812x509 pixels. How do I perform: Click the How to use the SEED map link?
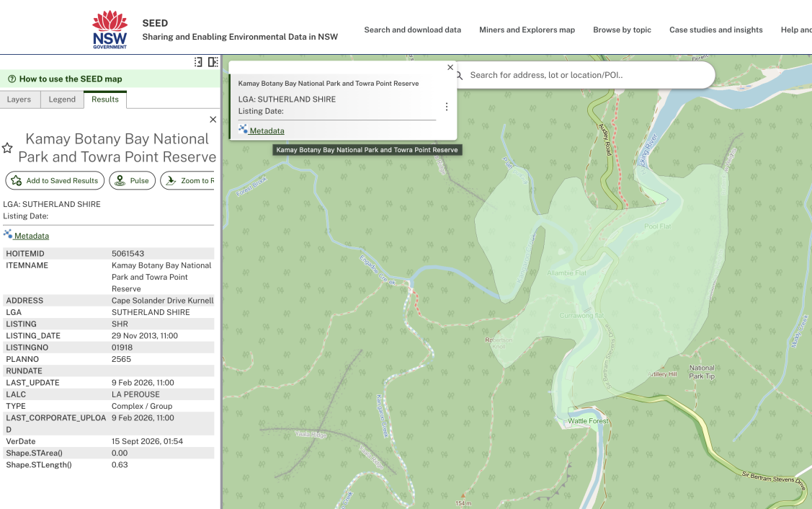click(x=71, y=79)
